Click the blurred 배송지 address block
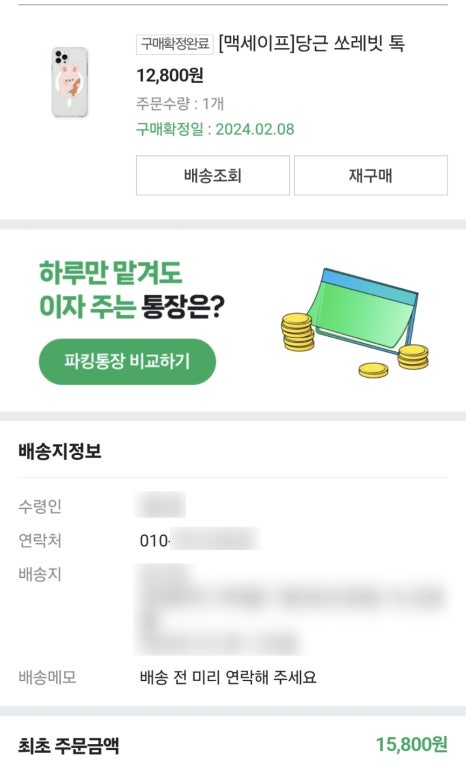 click(291, 609)
